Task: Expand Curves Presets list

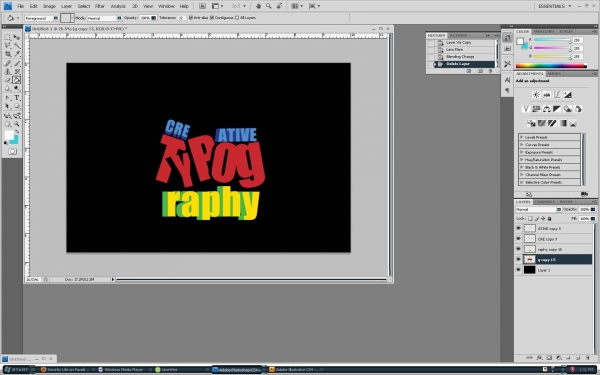Action: pyautogui.click(x=522, y=145)
